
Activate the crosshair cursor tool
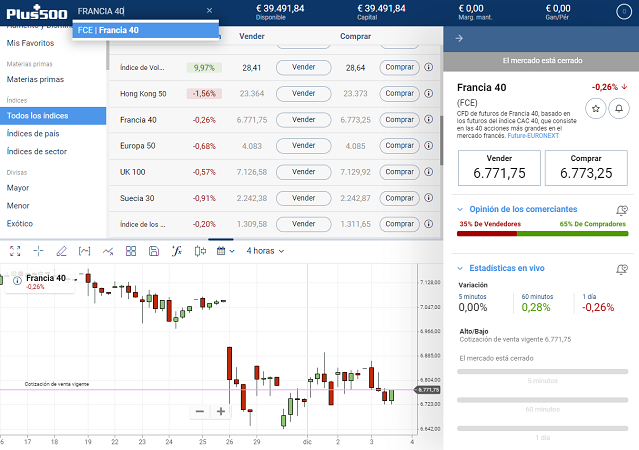click(38, 251)
